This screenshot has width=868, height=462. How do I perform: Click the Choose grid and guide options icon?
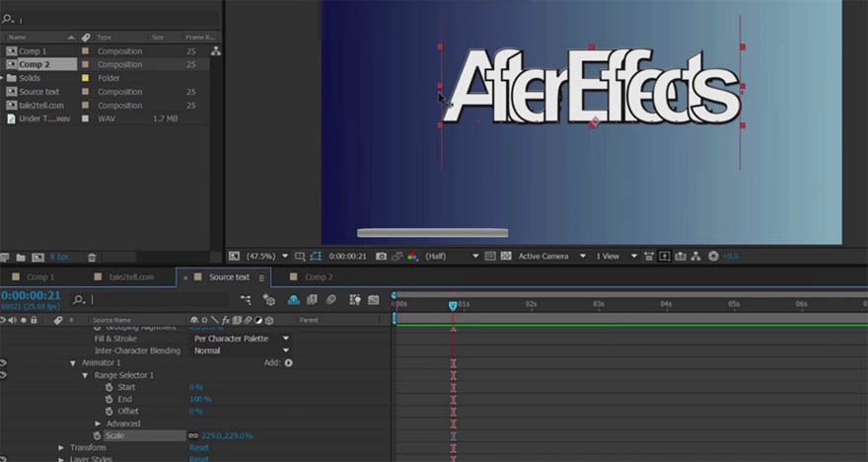click(300, 256)
